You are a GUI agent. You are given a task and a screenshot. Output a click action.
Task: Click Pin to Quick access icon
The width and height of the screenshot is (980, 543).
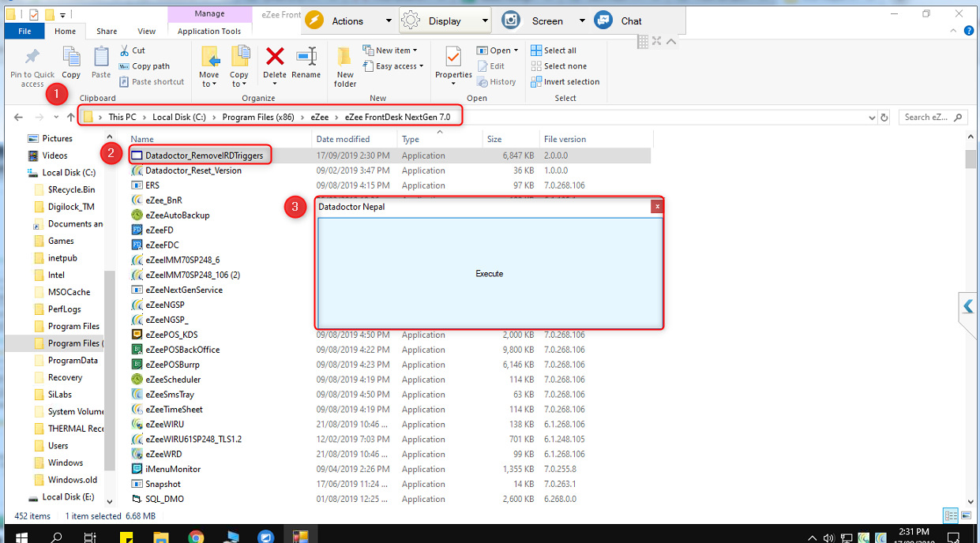pos(32,57)
